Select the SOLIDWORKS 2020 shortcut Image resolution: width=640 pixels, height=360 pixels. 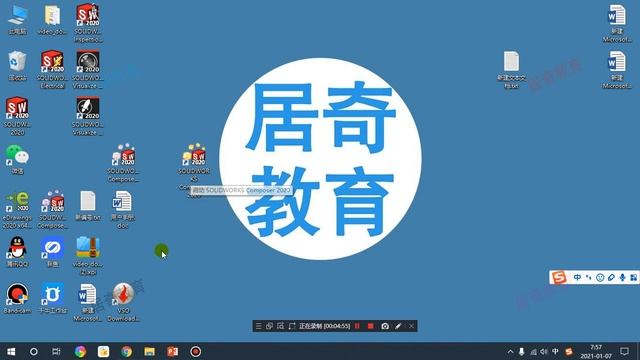17,116
